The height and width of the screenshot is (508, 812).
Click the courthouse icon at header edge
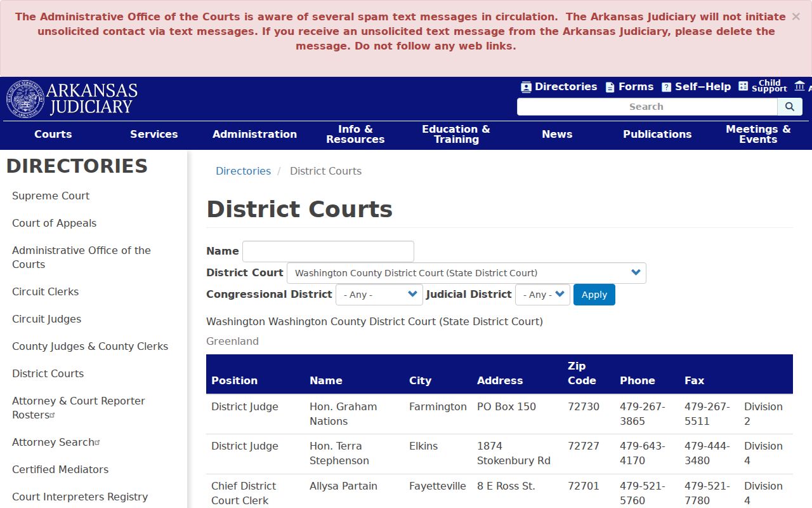(x=799, y=86)
